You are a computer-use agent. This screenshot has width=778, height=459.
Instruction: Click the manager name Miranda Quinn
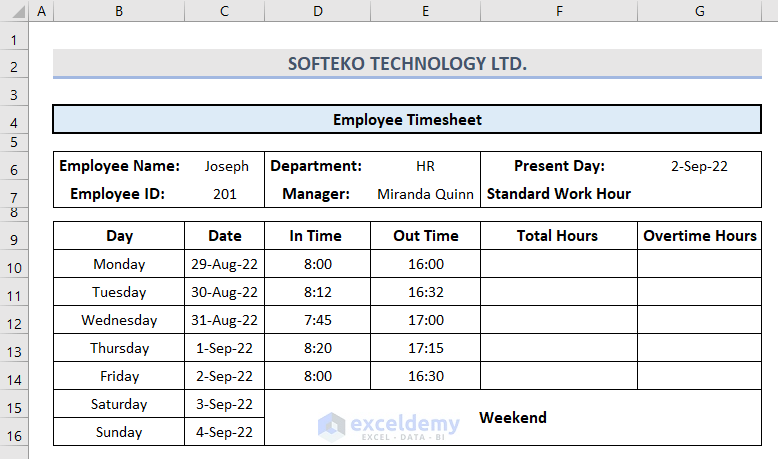click(x=425, y=194)
